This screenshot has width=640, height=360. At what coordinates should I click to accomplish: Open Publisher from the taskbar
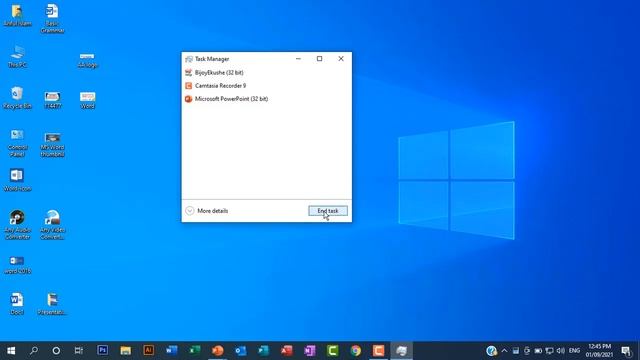(264, 351)
